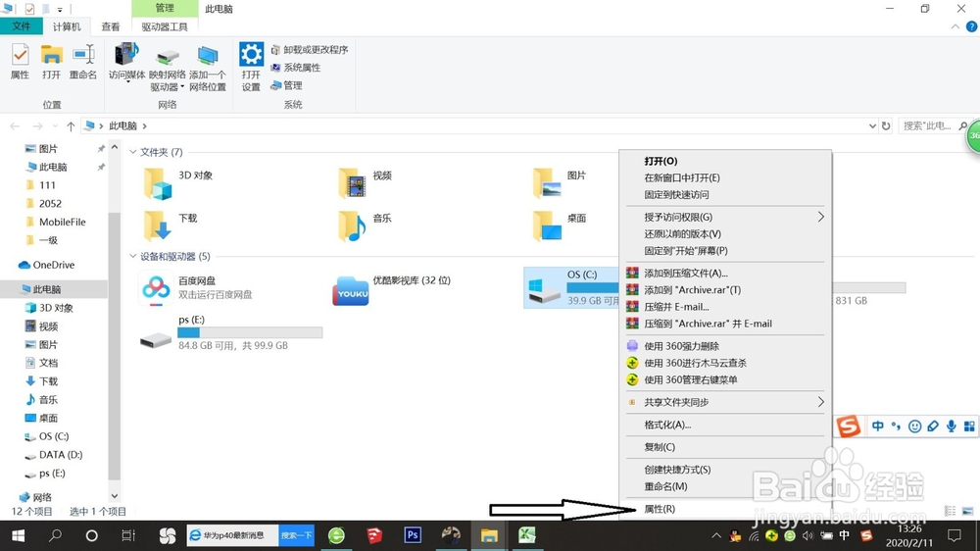Click the navigation pane scrollbar
Image resolution: width=980 pixels, height=551 pixels.
pos(114,345)
